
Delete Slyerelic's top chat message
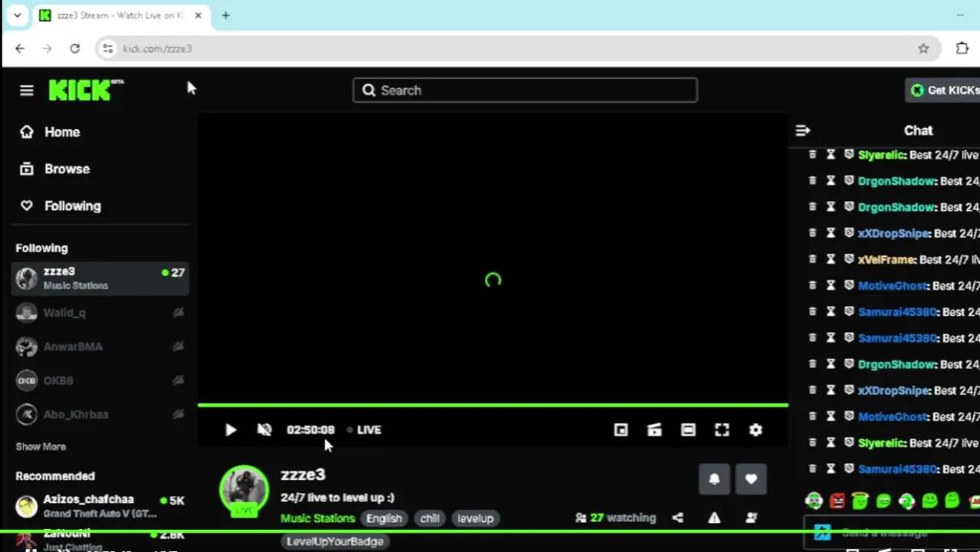click(813, 155)
